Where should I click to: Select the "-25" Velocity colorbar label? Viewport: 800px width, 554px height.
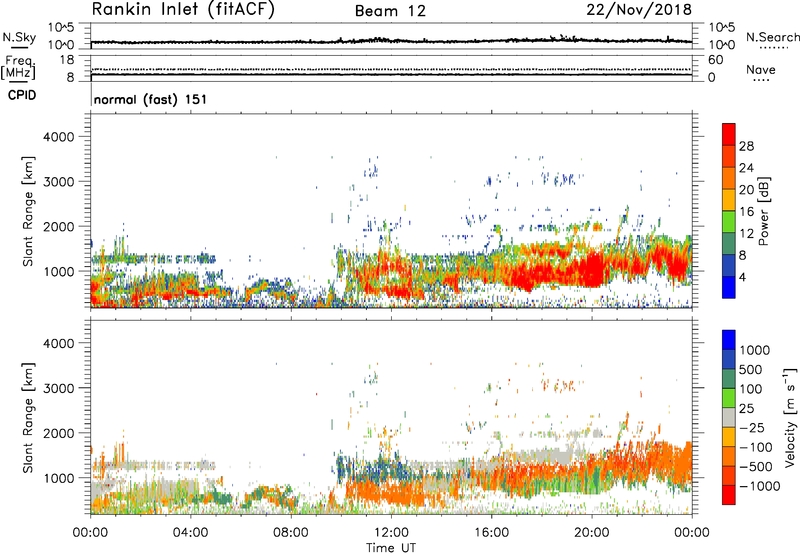(x=751, y=428)
